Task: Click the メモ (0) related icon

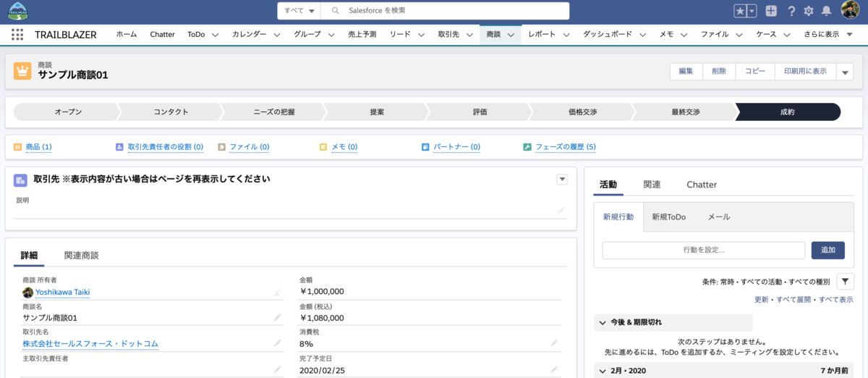Action: [x=323, y=147]
